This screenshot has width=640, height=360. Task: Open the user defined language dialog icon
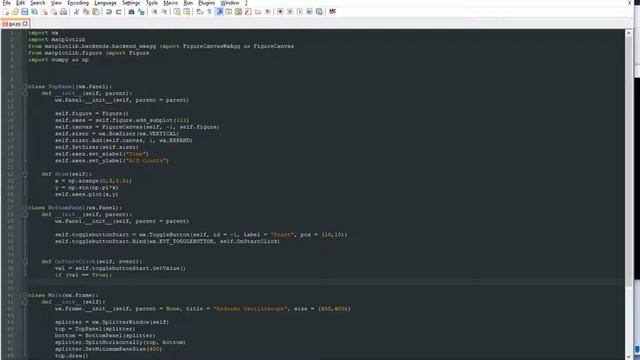(x=229, y=12)
